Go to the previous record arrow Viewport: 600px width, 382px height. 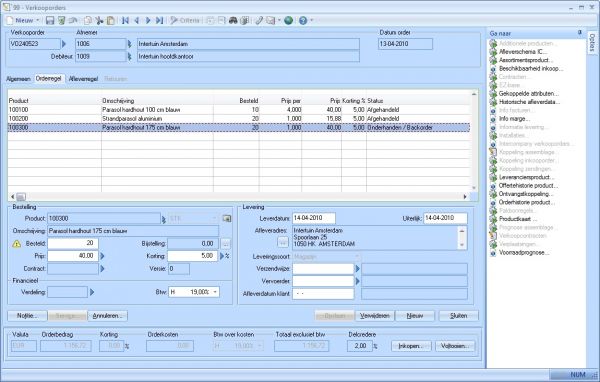pyautogui.click(x=137, y=20)
